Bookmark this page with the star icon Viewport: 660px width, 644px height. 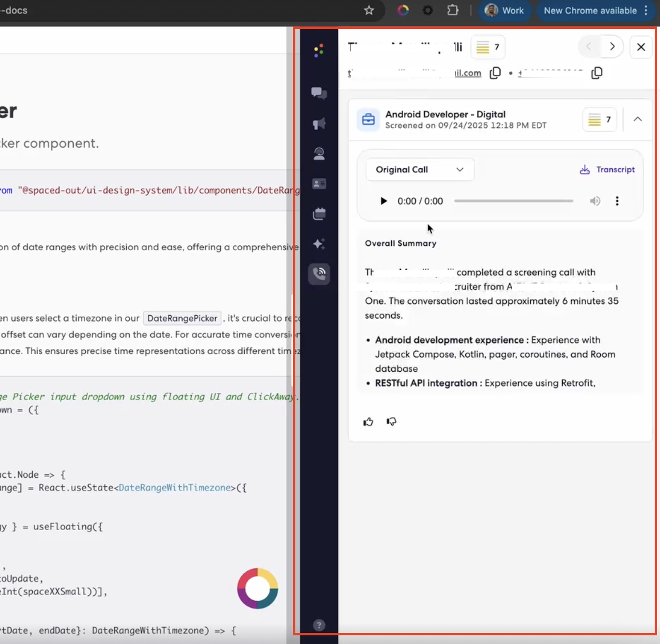pyautogui.click(x=369, y=10)
